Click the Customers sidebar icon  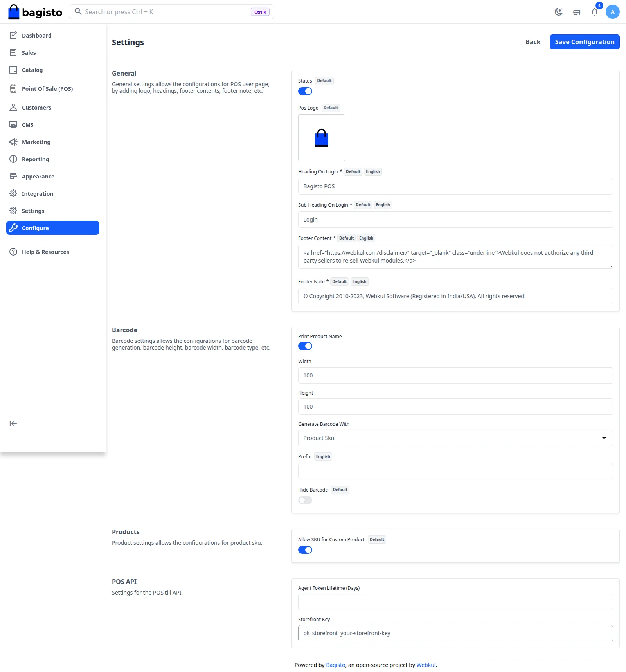13,107
